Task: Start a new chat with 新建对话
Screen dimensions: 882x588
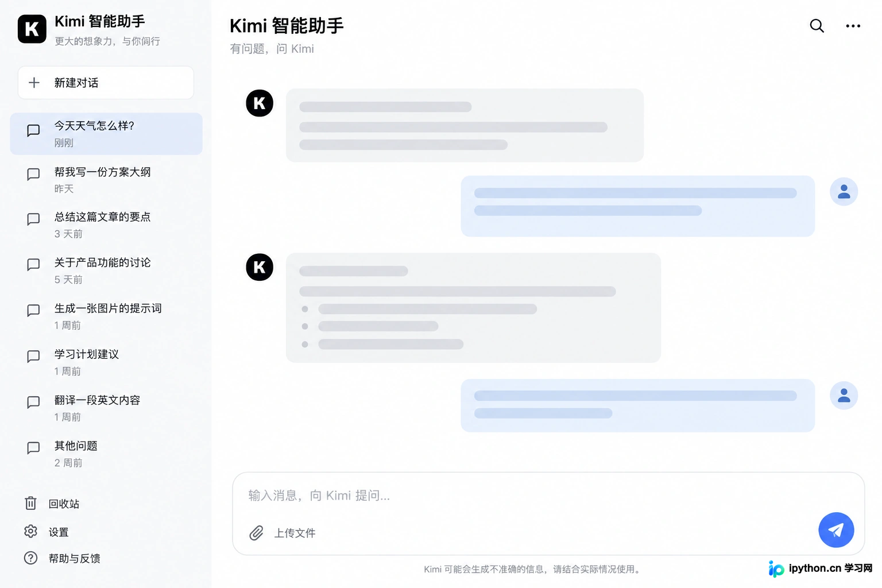Action: [x=106, y=83]
